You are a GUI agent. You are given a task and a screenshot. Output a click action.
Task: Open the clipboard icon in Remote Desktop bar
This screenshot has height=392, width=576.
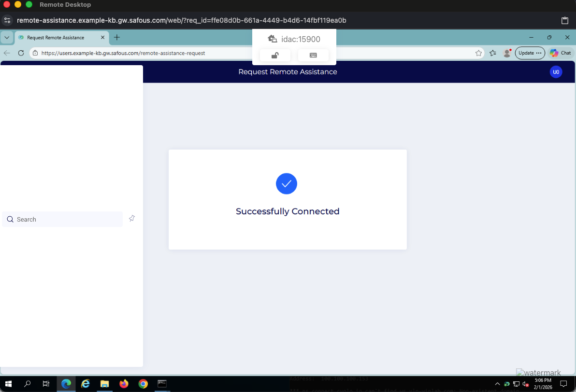(x=565, y=20)
